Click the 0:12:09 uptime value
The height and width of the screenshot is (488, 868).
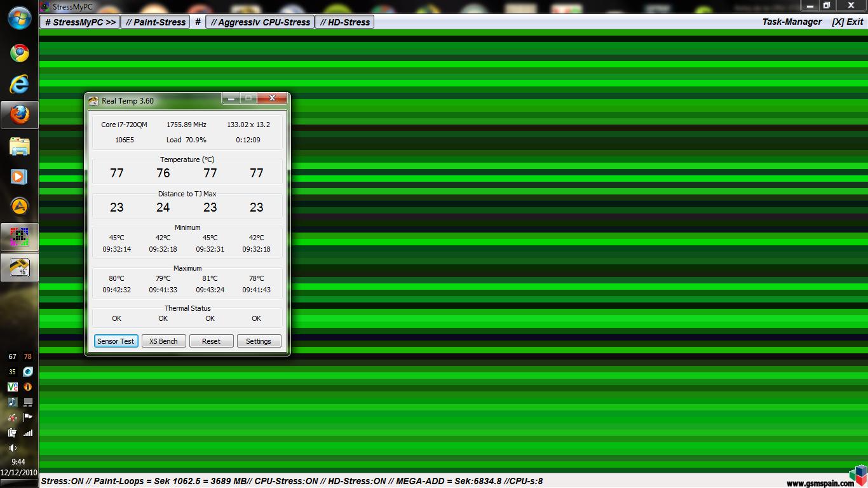[x=248, y=140]
